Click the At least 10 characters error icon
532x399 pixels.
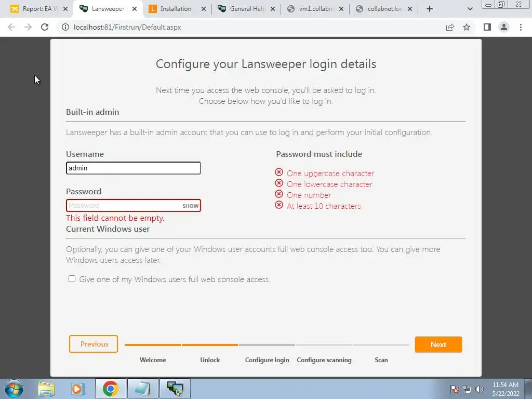279,205
